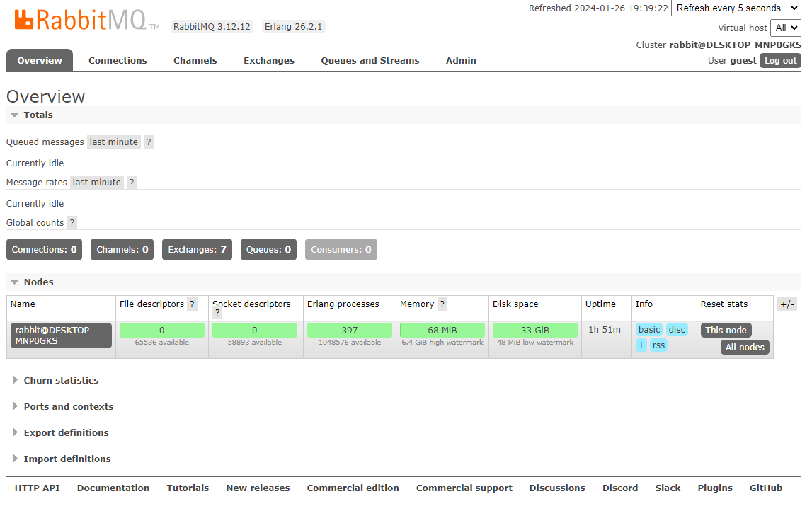
Task: Click the Erlang 26.2.1 version label
Action: pyautogui.click(x=294, y=26)
